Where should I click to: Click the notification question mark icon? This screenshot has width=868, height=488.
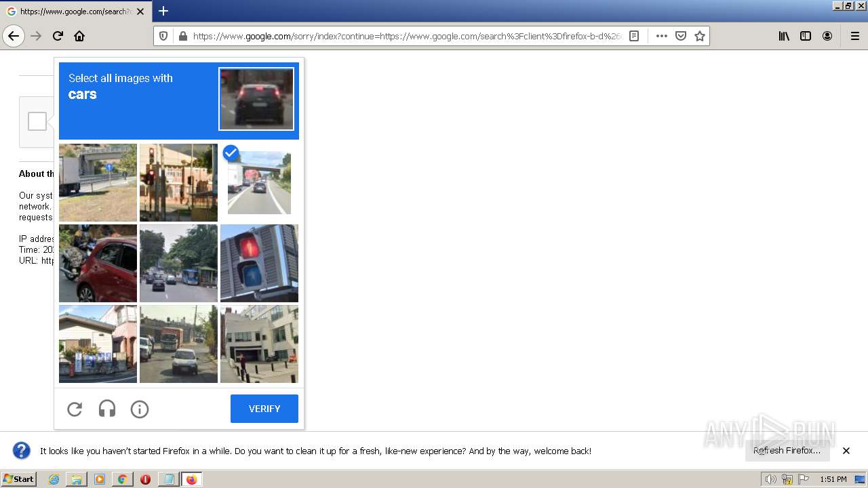click(x=22, y=451)
